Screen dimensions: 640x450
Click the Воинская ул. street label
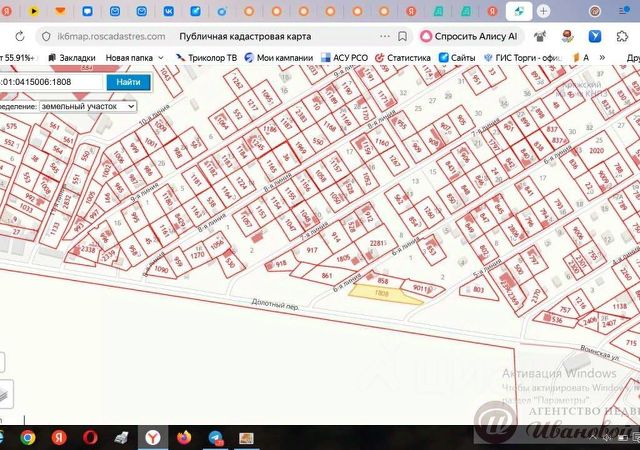tap(600, 352)
